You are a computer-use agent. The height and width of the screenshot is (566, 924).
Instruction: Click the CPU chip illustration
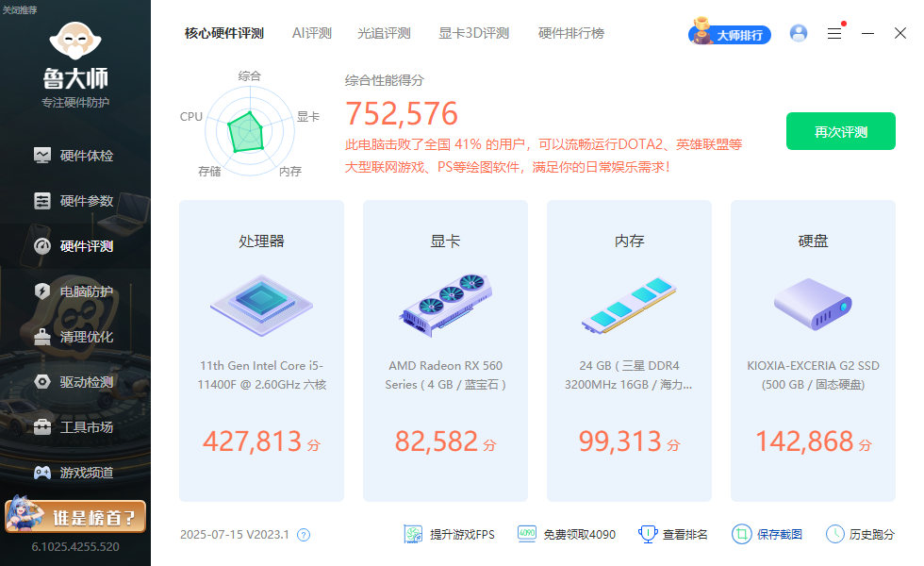click(262, 306)
